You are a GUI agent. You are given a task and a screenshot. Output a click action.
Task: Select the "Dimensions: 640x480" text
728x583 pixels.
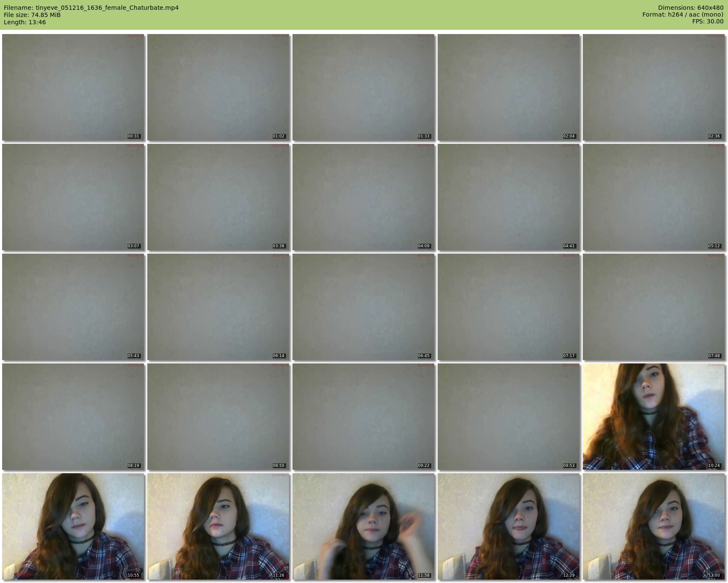(x=691, y=8)
